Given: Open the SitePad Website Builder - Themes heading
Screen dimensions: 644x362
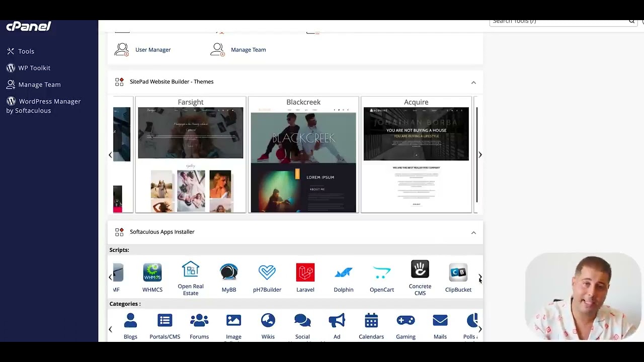Looking at the screenshot, I should click(172, 81).
